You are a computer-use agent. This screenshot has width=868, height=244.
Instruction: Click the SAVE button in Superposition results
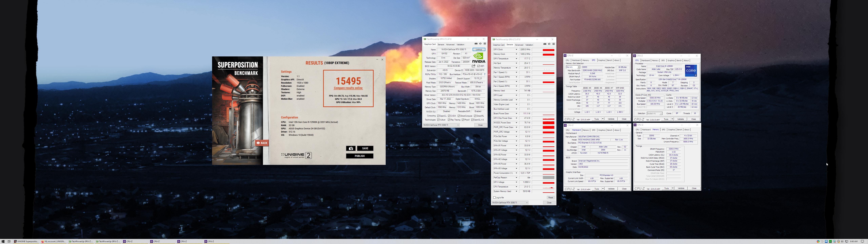click(365, 148)
